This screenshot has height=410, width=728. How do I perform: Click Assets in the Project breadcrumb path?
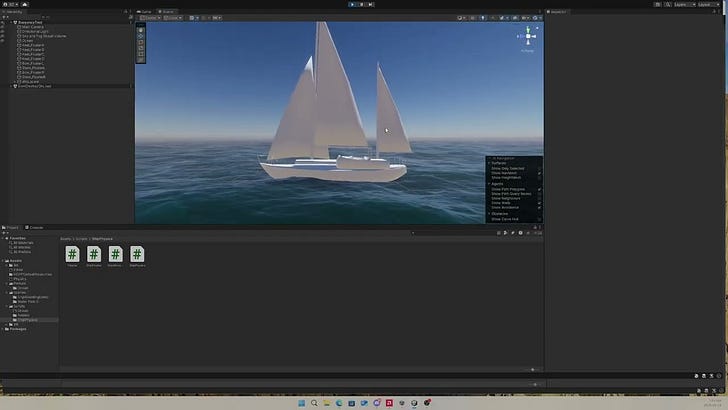pyautogui.click(x=65, y=239)
